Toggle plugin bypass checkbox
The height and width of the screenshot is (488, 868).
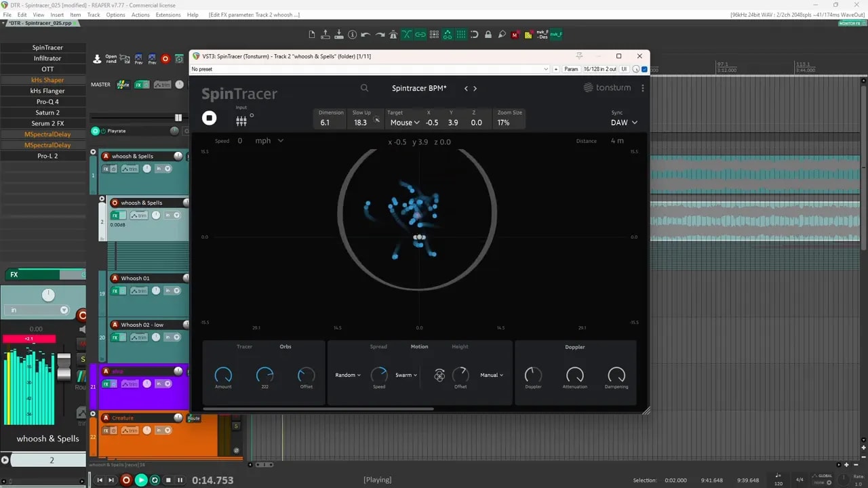pyautogui.click(x=644, y=69)
